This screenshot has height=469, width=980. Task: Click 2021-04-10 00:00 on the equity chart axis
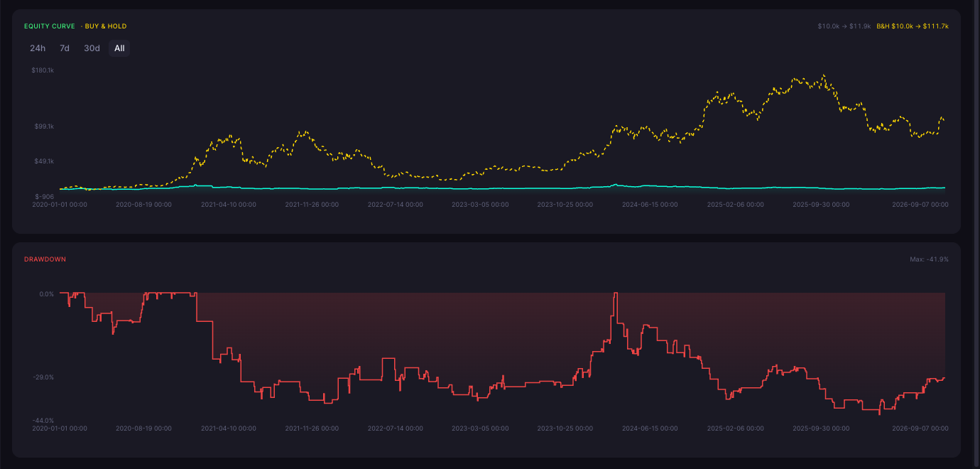tap(229, 205)
